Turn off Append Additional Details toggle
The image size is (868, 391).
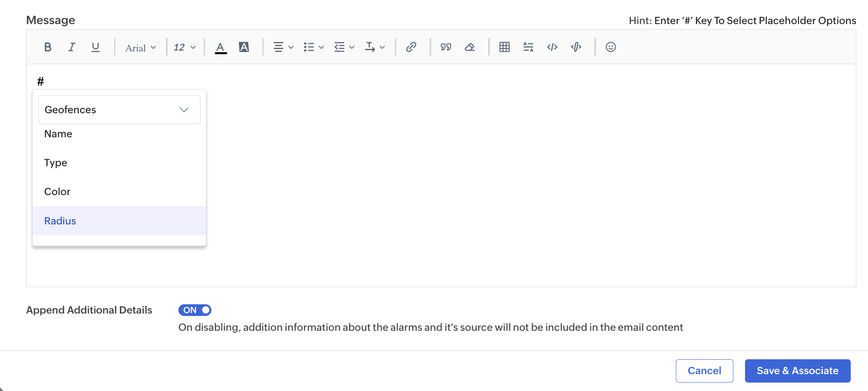[x=195, y=310]
